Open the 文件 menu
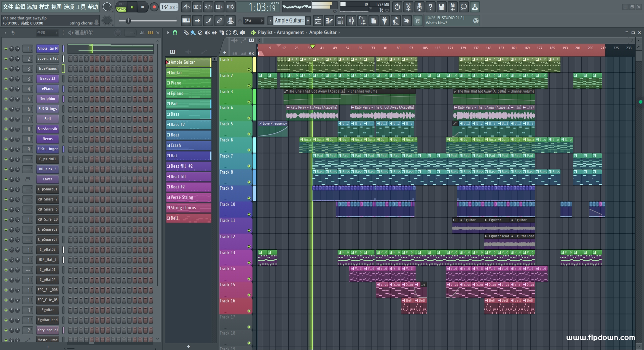The width and height of the screenshot is (644, 350). click(x=8, y=7)
